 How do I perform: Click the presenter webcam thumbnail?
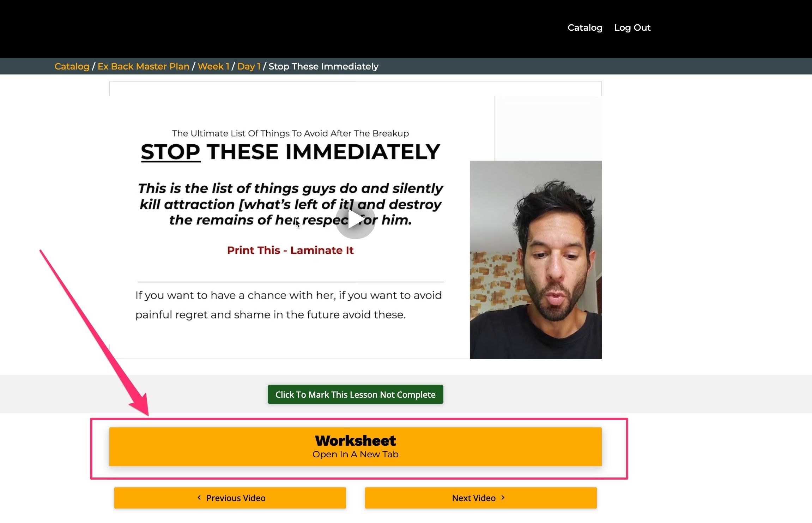point(535,260)
